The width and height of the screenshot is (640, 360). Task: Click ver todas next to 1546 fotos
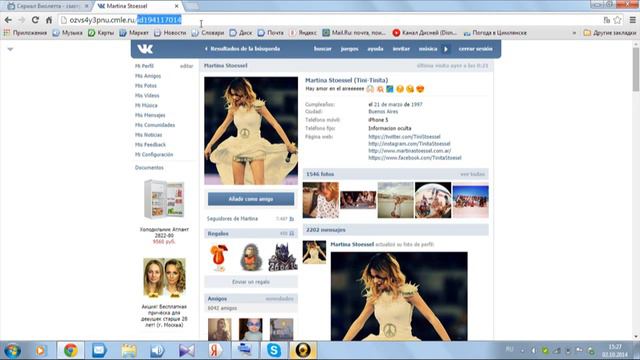coord(472,174)
